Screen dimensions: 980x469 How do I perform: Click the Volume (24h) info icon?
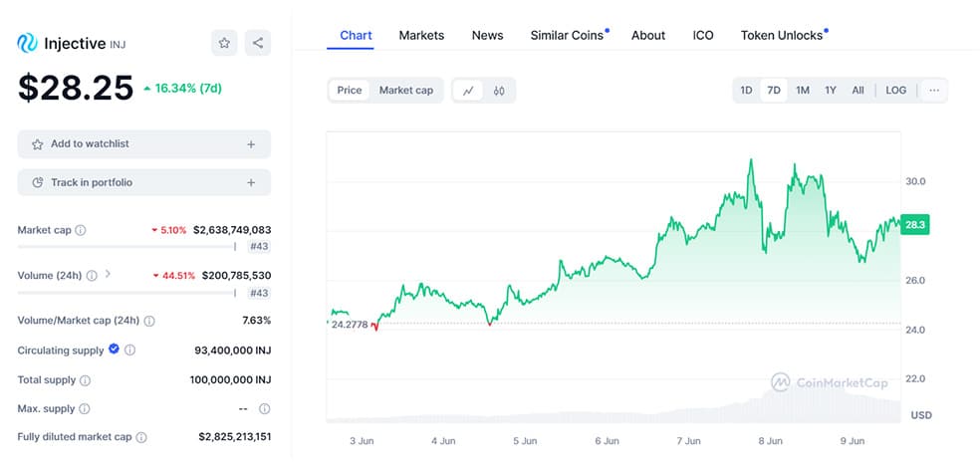92,276
